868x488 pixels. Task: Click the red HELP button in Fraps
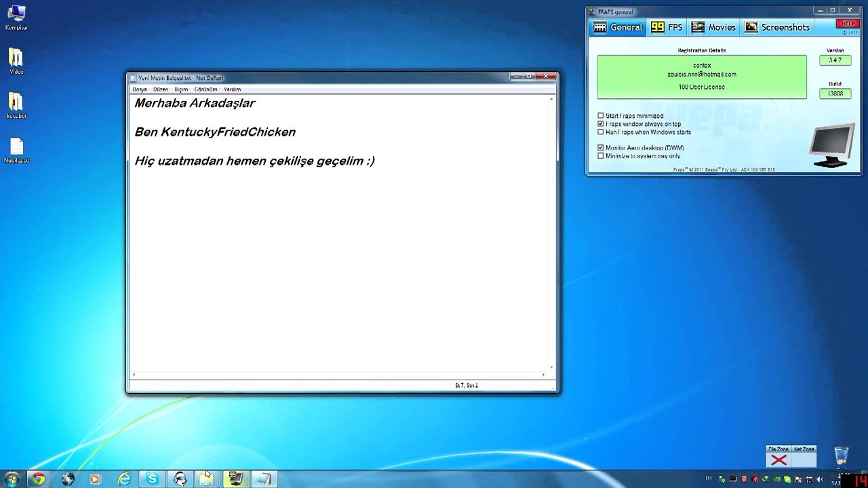(x=848, y=24)
